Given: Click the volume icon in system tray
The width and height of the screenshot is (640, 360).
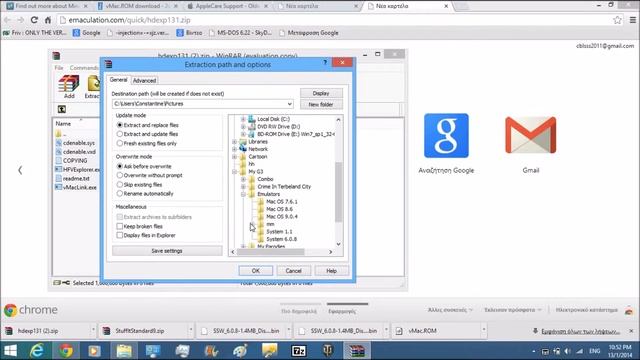Looking at the screenshot, I should 568,351.
